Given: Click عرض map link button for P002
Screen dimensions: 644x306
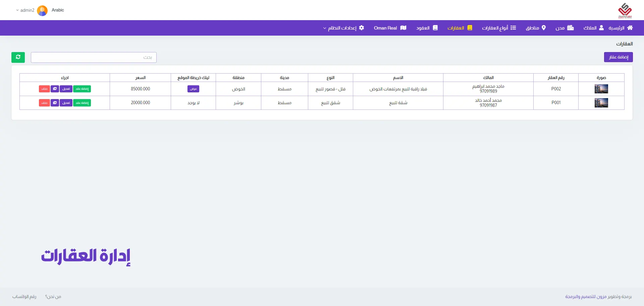Looking at the screenshot, I should pos(193,89).
